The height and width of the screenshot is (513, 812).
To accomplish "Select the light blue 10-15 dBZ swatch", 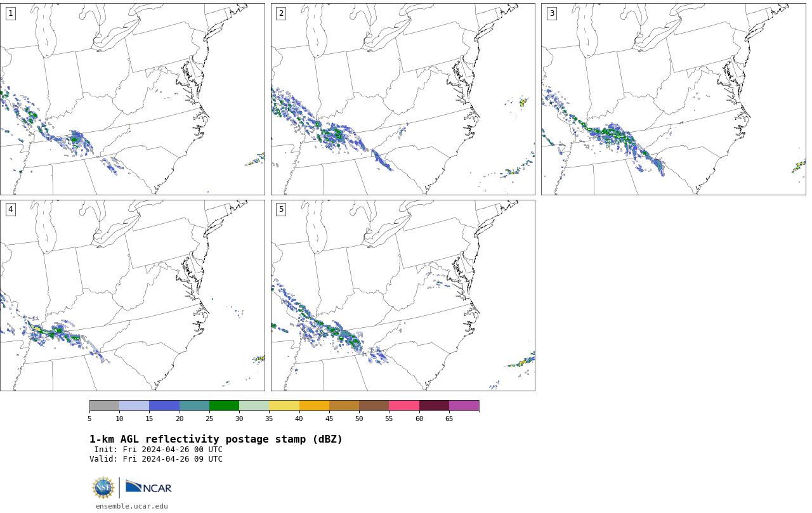I will click(x=134, y=406).
